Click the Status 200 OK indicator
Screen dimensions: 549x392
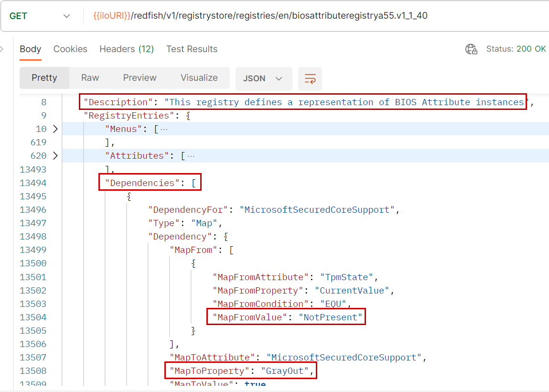(x=516, y=49)
